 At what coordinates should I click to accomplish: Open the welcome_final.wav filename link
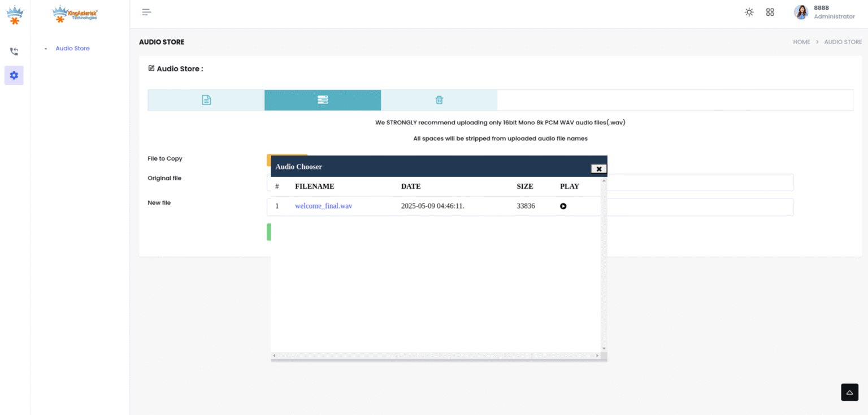coord(323,206)
